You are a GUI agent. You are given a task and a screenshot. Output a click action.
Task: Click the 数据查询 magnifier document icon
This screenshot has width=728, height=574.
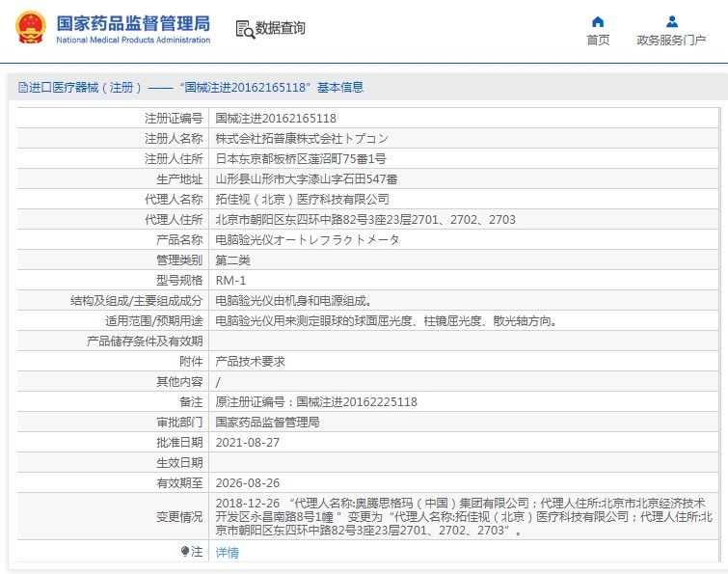point(244,29)
